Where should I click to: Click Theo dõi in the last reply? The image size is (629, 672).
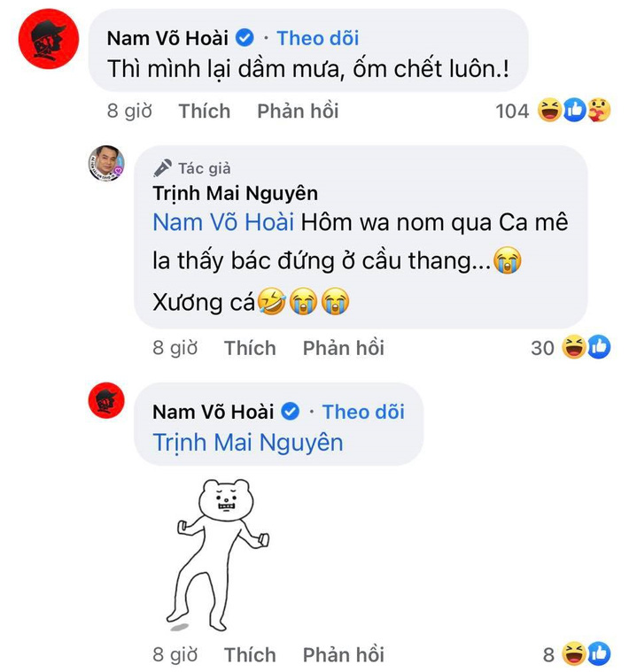[363, 412]
